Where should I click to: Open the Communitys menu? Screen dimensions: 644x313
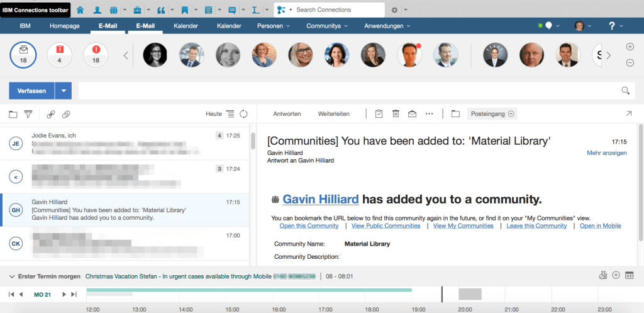tap(327, 26)
